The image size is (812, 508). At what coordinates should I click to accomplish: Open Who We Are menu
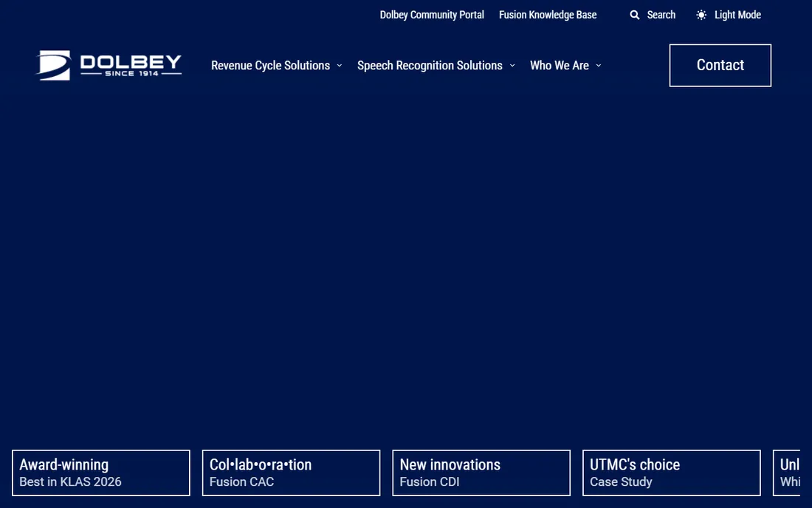(x=559, y=65)
